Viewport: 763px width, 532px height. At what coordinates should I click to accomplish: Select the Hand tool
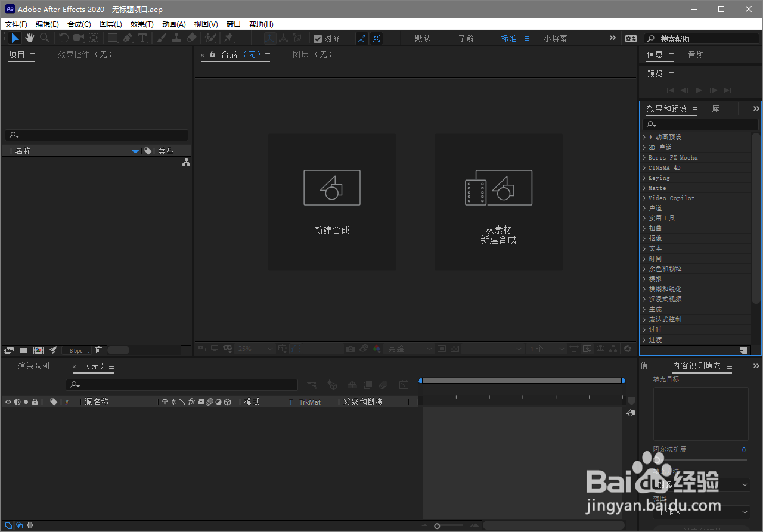click(x=30, y=38)
